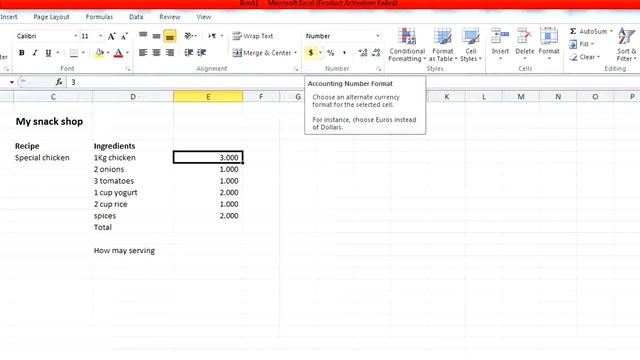Select column D header
The width and height of the screenshot is (640, 360).
point(133,97)
